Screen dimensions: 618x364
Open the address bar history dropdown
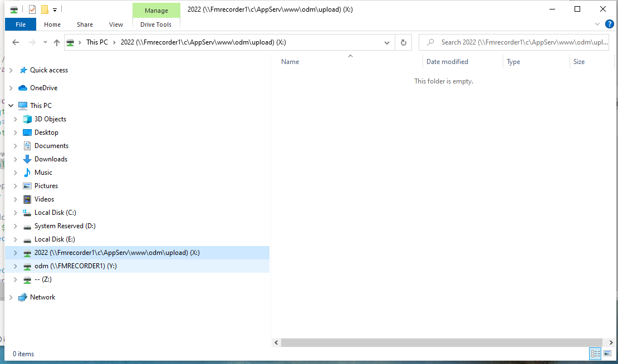click(386, 42)
